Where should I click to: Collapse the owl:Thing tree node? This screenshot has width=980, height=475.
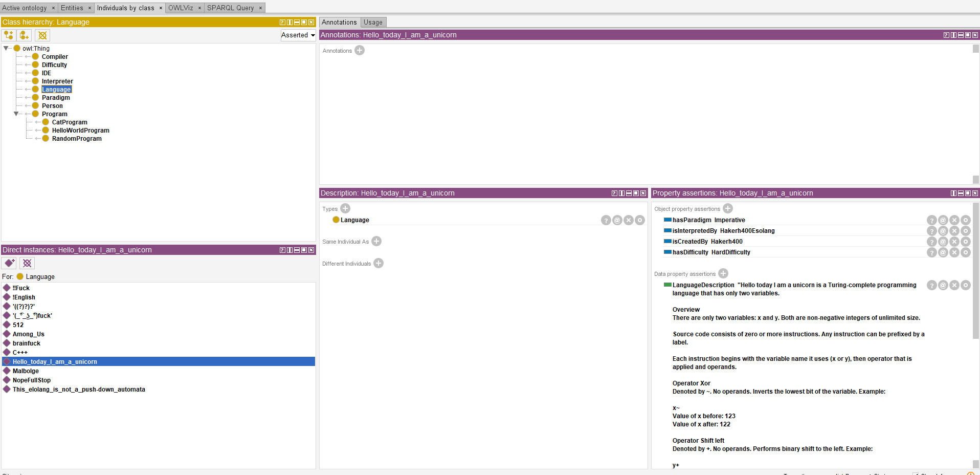click(6, 48)
